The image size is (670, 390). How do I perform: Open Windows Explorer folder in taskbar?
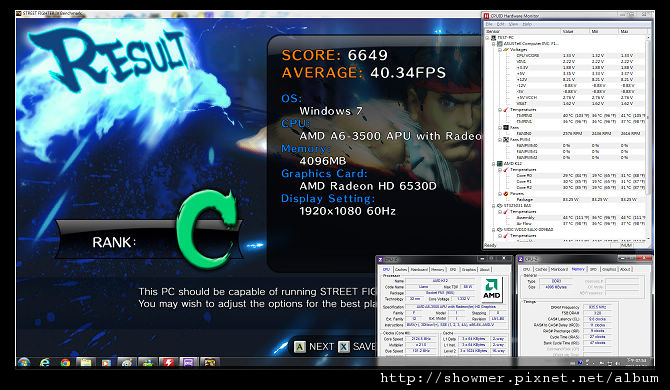click(86, 363)
